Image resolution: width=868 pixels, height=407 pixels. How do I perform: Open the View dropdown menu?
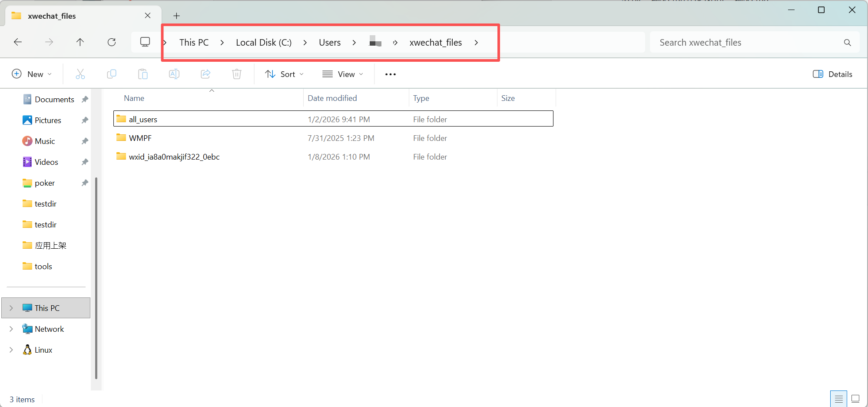[343, 74]
